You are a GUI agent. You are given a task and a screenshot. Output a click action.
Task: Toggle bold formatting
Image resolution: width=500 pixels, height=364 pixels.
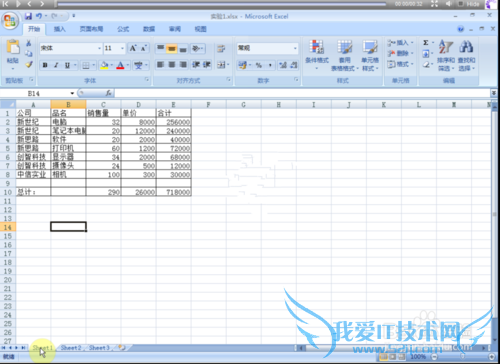coord(45,65)
